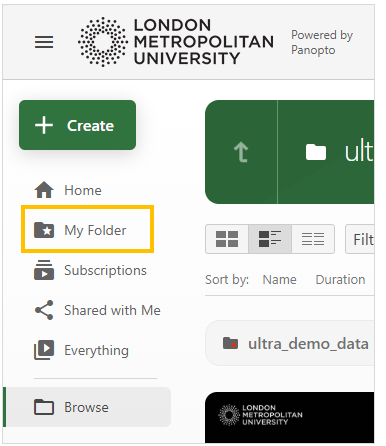Click the Everything video library icon
This screenshot has width=386, height=446.
44,350
